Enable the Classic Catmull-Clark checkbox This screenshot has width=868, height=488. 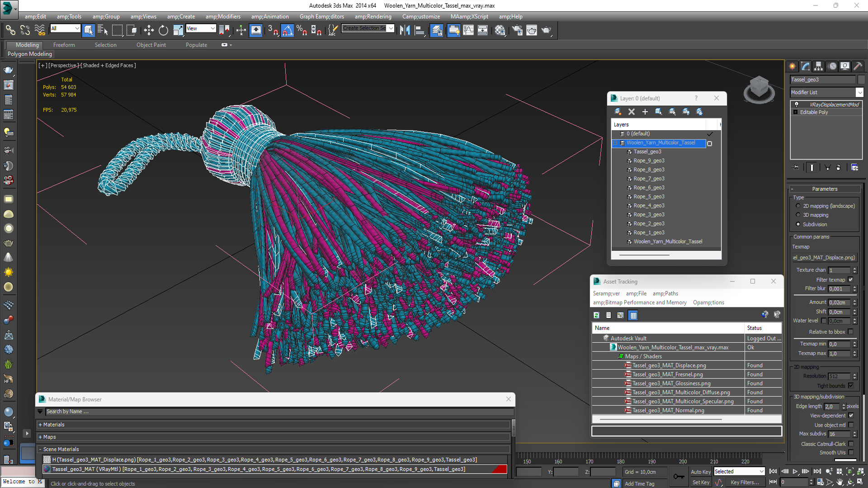pyautogui.click(x=850, y=444)
